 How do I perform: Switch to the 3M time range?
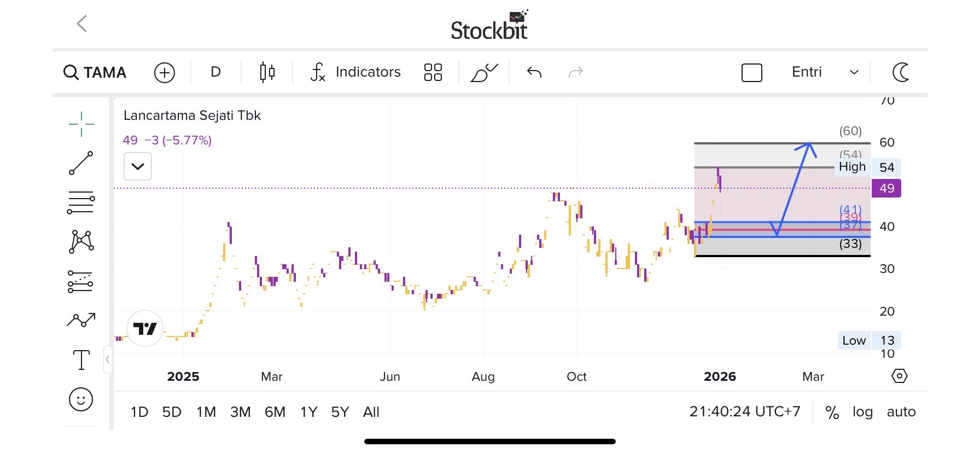coord(240,412)
